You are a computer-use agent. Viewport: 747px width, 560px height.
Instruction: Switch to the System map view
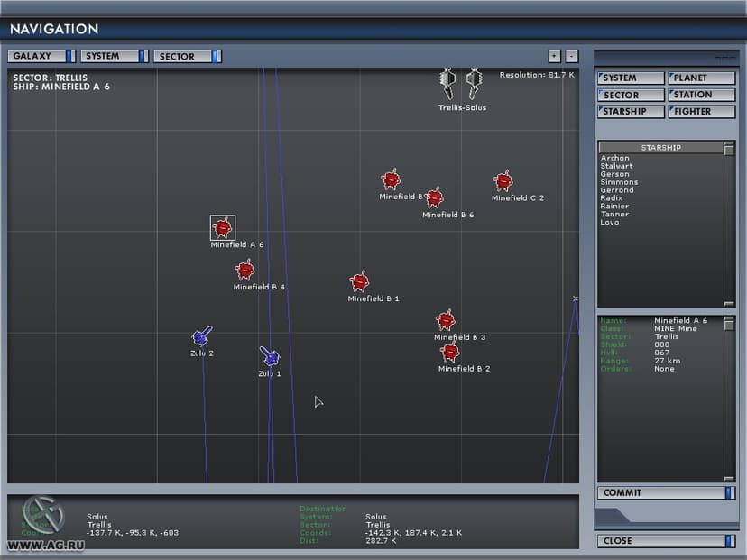tap(115, 56)
